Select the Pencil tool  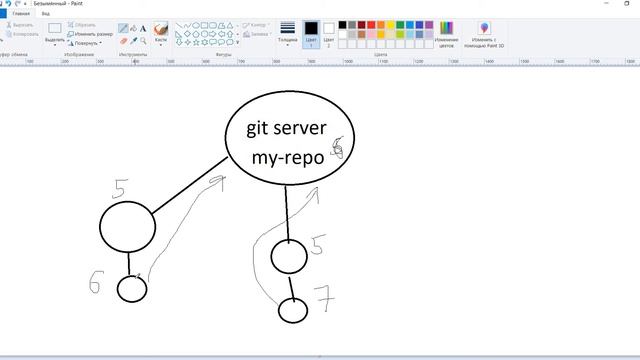pos(123,28)
